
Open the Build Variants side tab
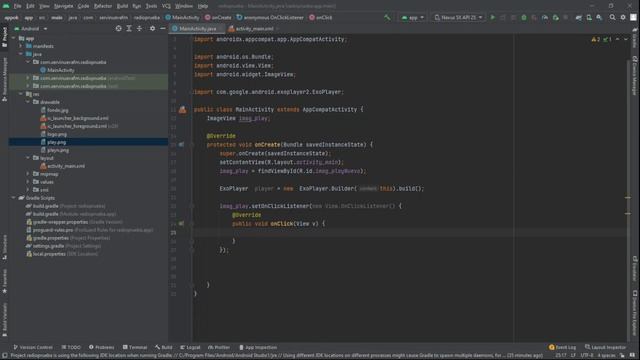(4, 320)
